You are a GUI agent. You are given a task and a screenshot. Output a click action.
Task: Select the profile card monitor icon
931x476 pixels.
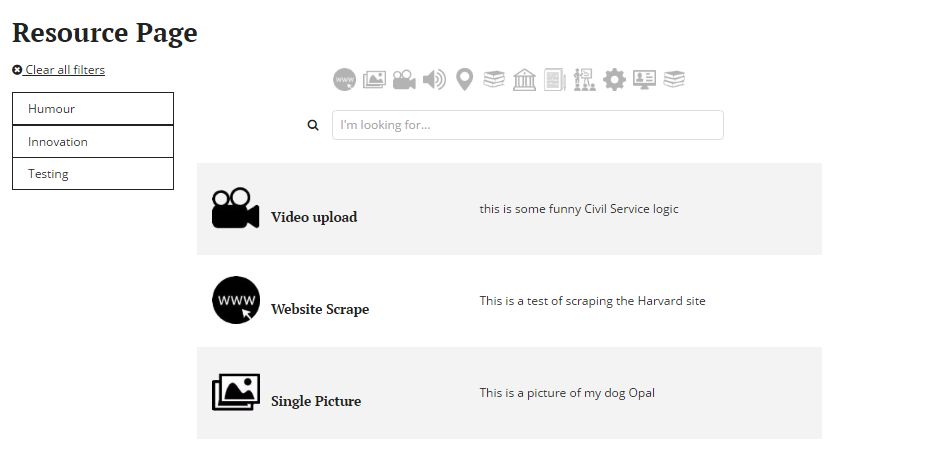[x=644, y=80]
